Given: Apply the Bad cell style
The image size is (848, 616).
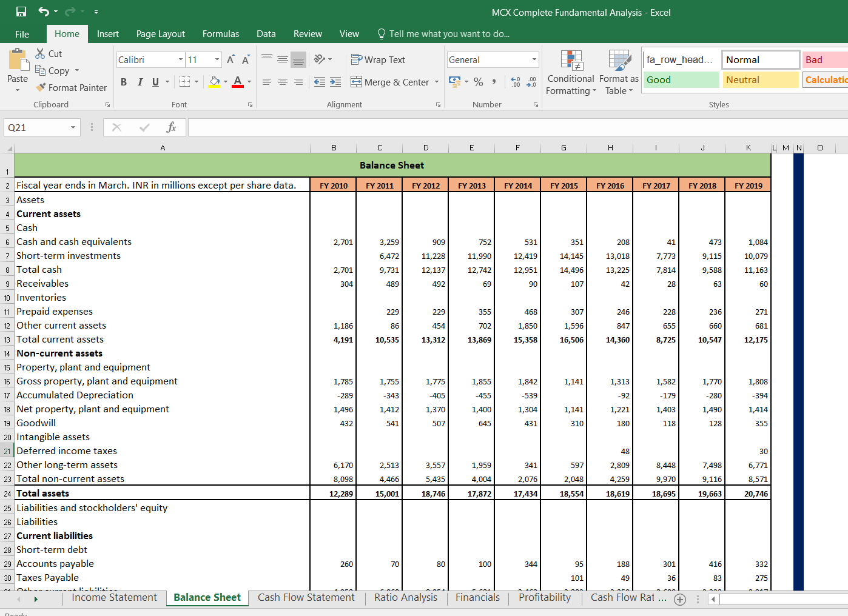Looking at the screenshot, I should click(825, 59).
